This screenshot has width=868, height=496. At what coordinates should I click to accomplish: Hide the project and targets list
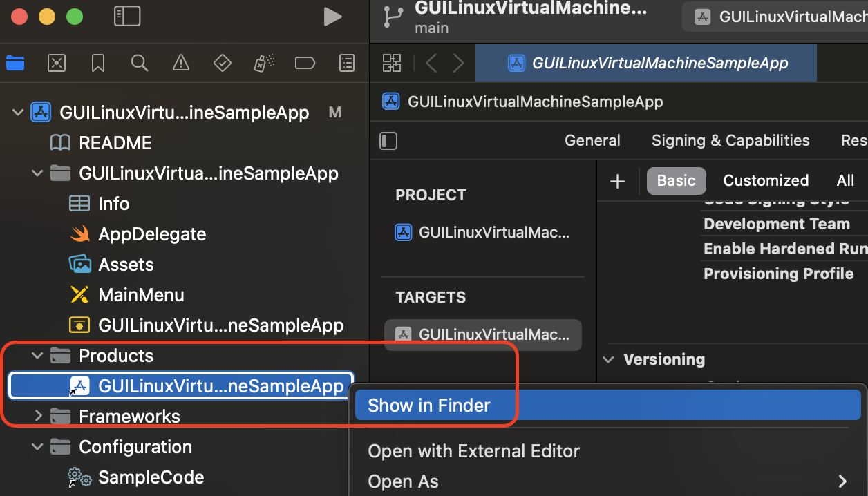point(388,141)
